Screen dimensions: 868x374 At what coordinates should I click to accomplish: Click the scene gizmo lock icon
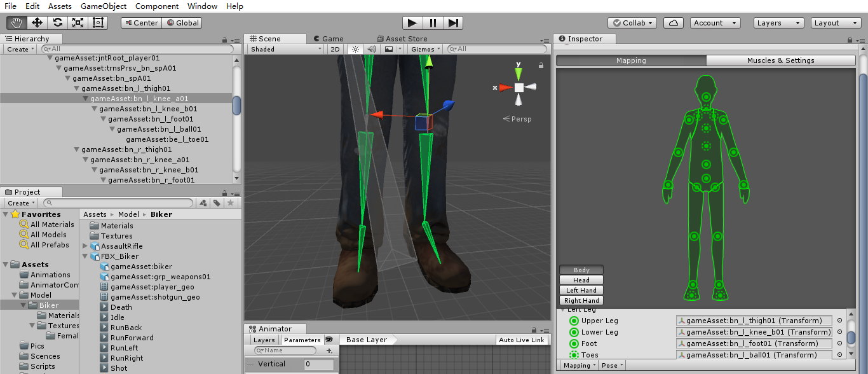click(541, 65)
